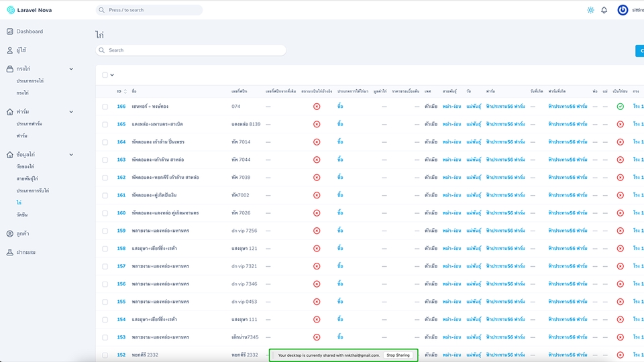Click the green check icon in row 166
644x362 pixels.
[x=620, y=107]
